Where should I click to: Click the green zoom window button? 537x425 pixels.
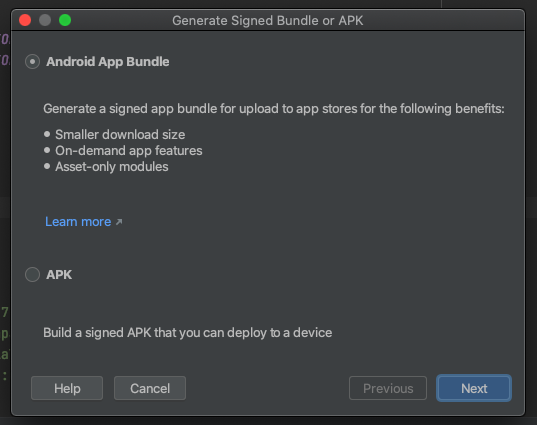point(65,20)
